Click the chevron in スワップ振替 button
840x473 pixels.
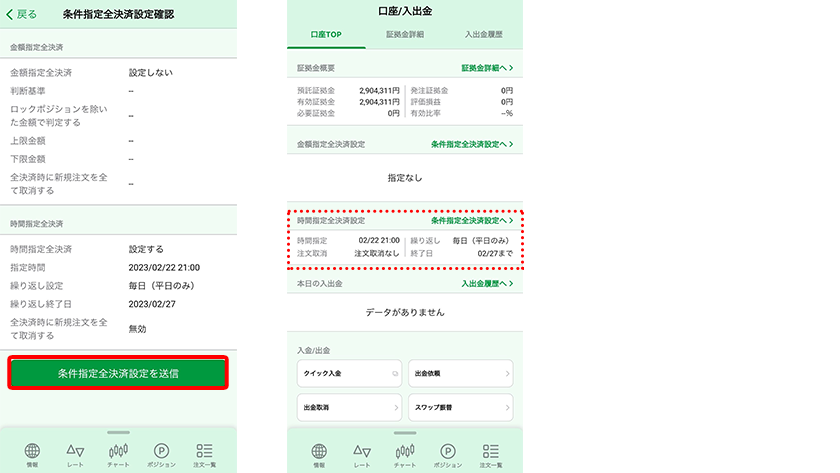507,408
